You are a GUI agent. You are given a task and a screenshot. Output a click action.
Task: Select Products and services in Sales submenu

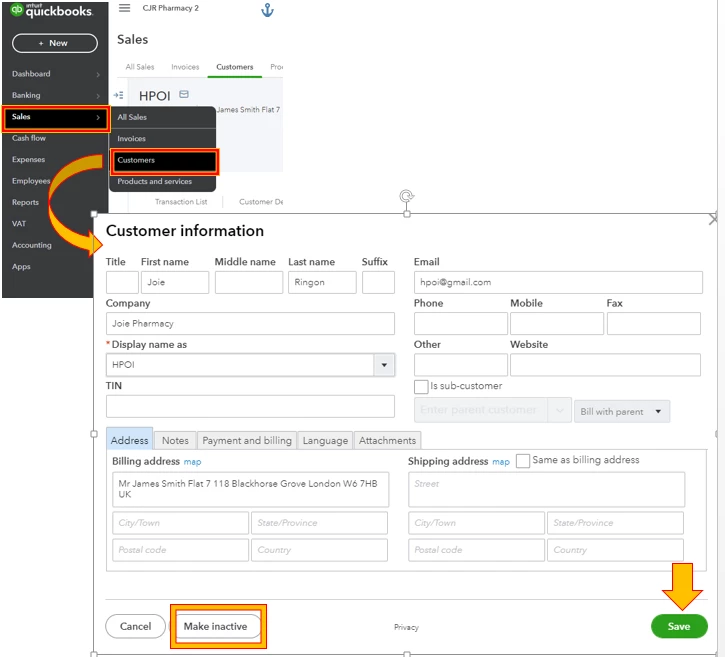[154, 181]
